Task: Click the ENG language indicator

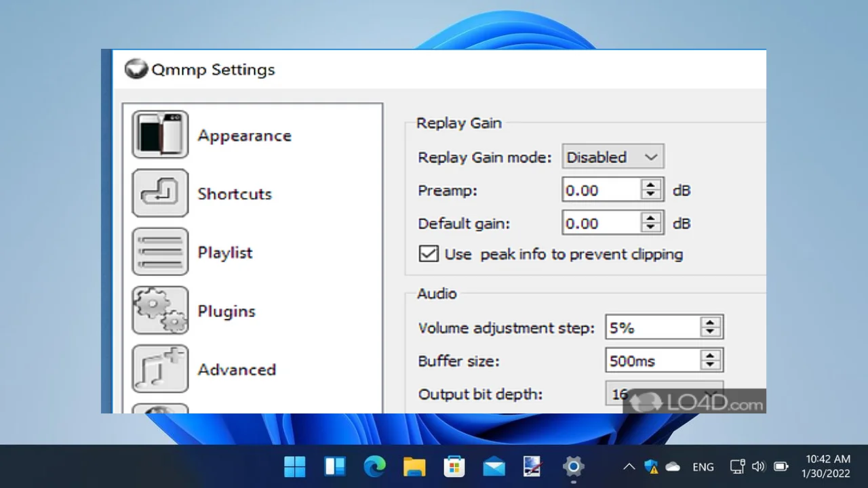Action: (x=703, y=467)
